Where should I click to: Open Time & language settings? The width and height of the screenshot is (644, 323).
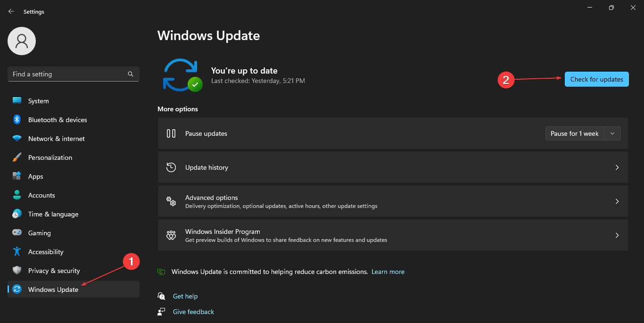(53, 214)
